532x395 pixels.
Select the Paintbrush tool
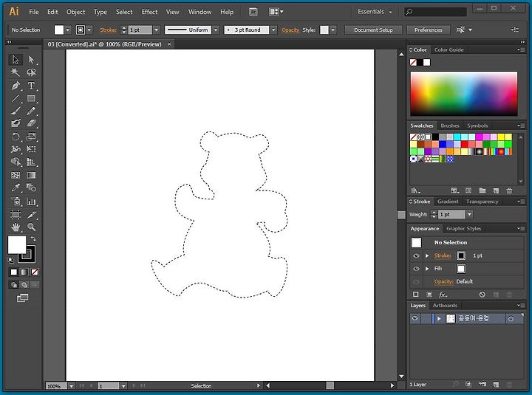(16, 111)
